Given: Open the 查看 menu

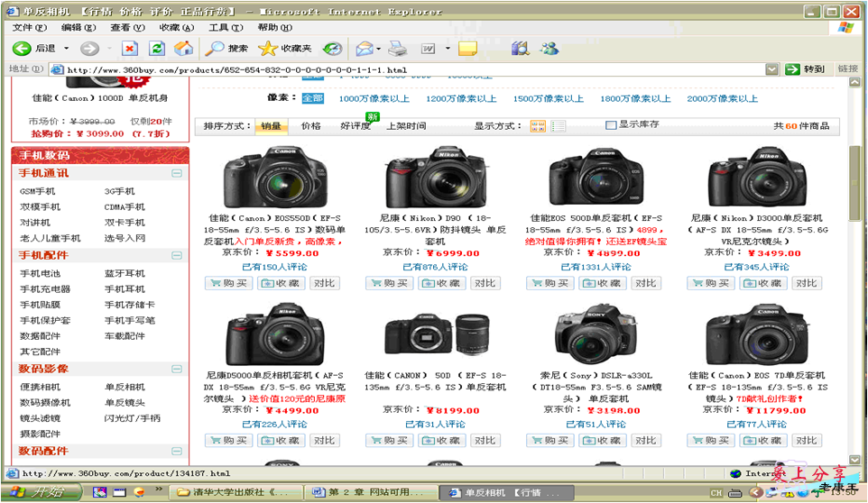Looking at the screenshot, I should click(127, 27).
